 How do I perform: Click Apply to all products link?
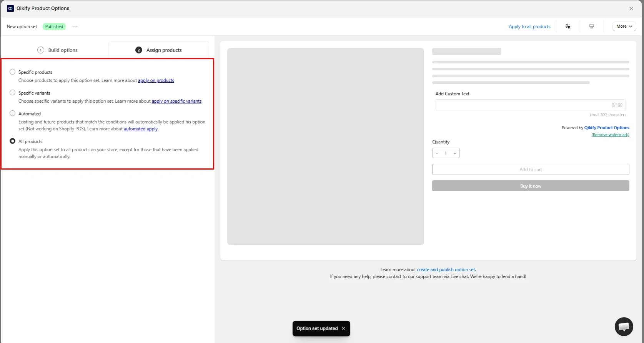coord(529,27)
